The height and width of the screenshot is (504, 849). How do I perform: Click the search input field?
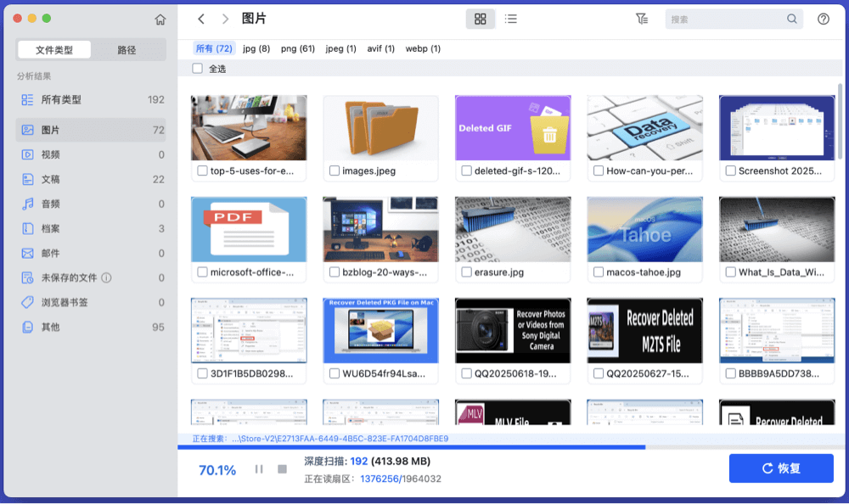coord(726,19)
